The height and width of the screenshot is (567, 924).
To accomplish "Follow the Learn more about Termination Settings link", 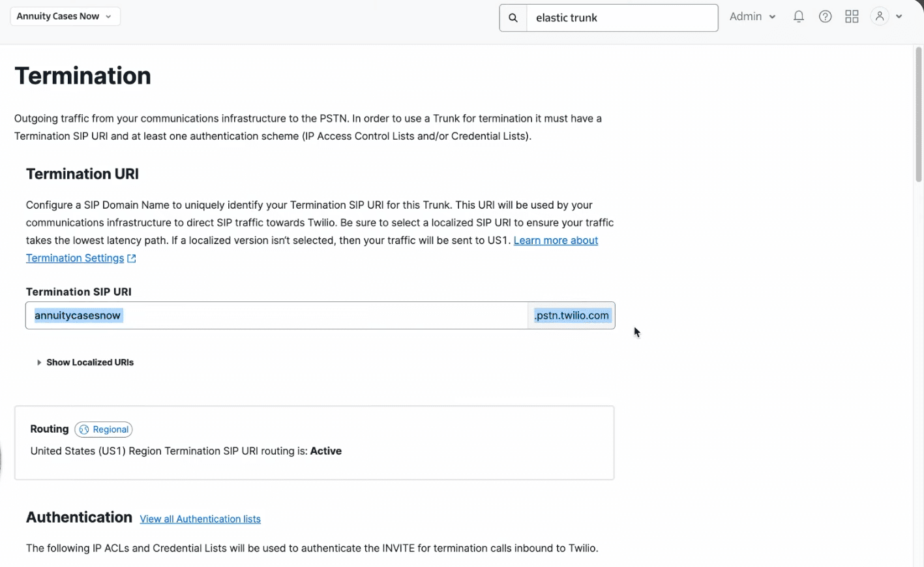I will 555,241.
